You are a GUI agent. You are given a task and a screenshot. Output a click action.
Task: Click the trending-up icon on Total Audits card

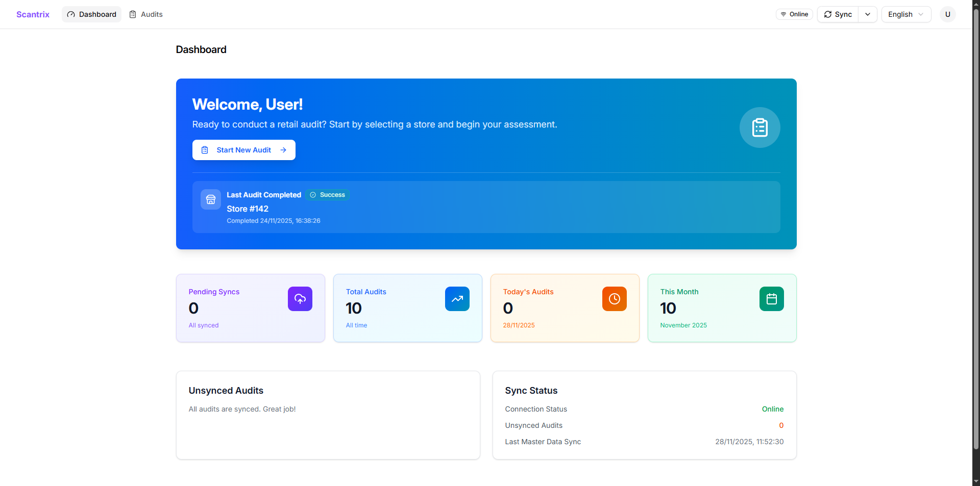pyautogui.click(x=457, y=299)
